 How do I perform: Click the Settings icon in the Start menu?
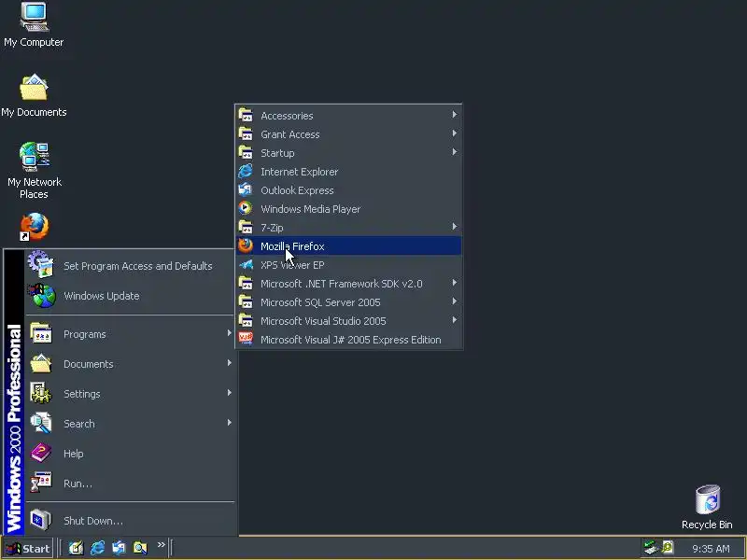(41, 393)
